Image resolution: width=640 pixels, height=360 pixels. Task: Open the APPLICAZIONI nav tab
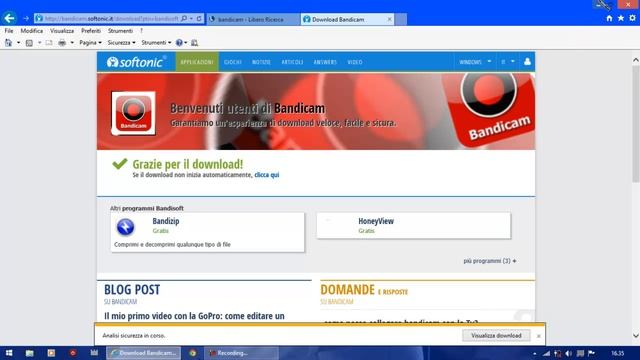tap(197, 62)
